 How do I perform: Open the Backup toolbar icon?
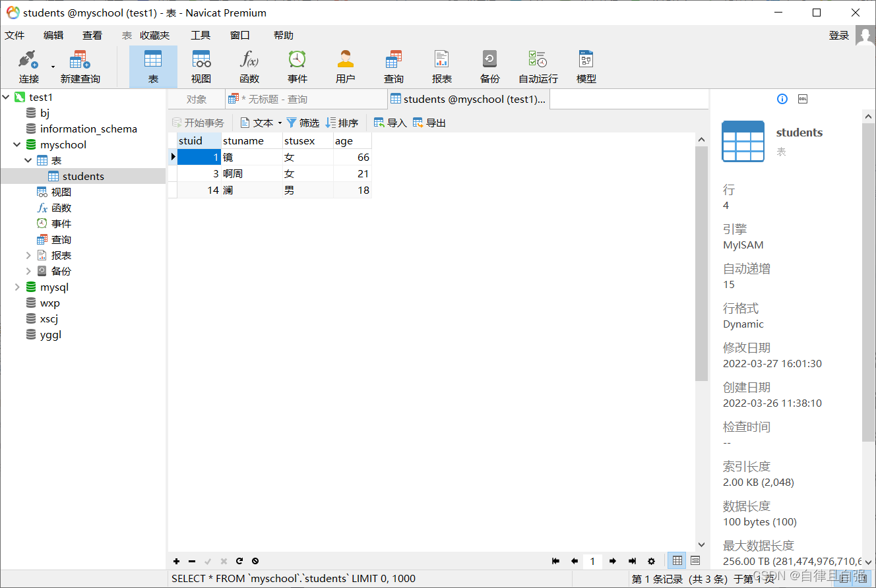pyautogui.click(x=489, y=59)
